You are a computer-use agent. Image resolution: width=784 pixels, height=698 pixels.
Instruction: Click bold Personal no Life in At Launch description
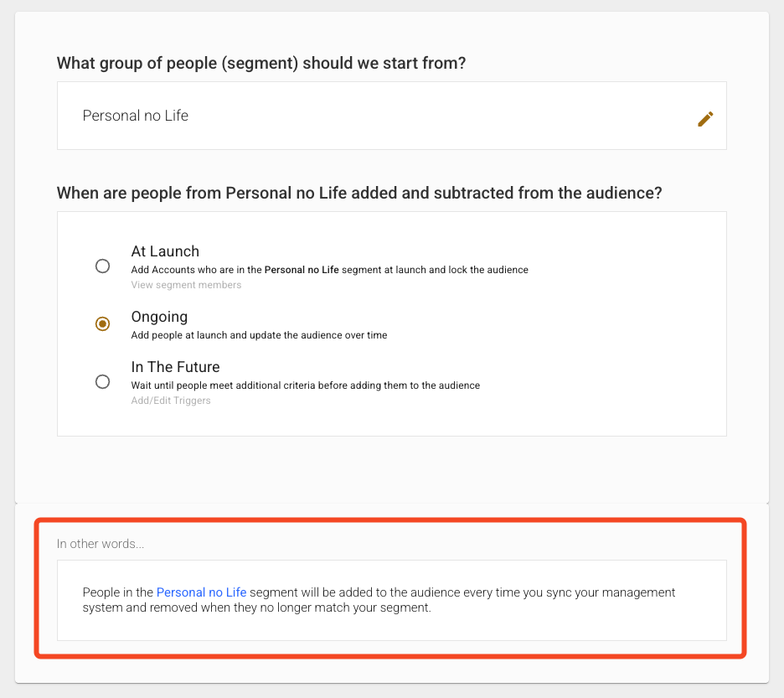click(x=302, y=270)
